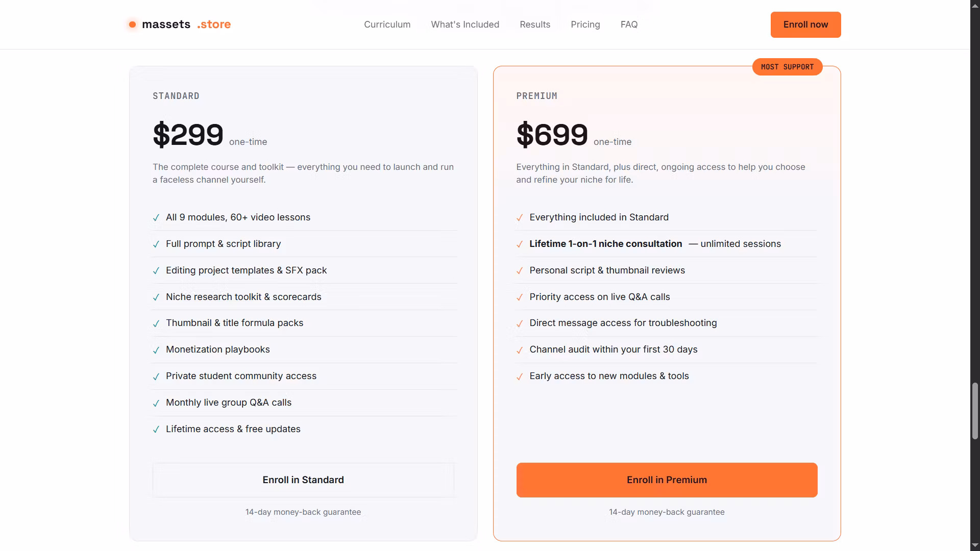The width and height of the screenshot is (980, 551).
Task: Click the Enroll now header button
Action: pyautogui.click(x=805, y=24)
